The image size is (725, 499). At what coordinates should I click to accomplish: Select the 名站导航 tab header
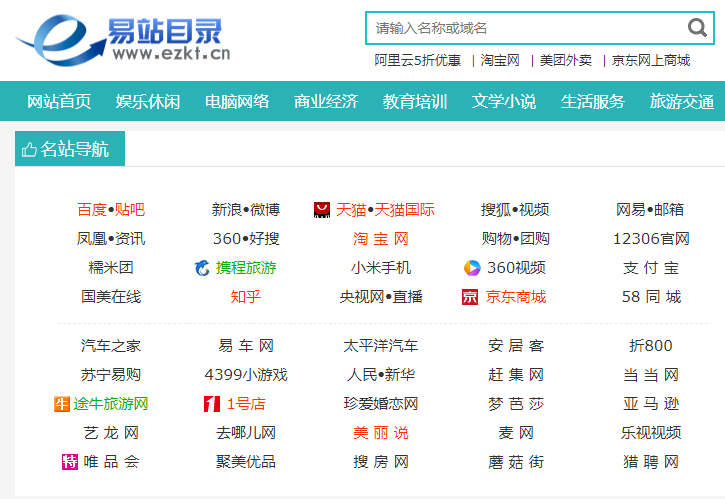click(70, 148)
